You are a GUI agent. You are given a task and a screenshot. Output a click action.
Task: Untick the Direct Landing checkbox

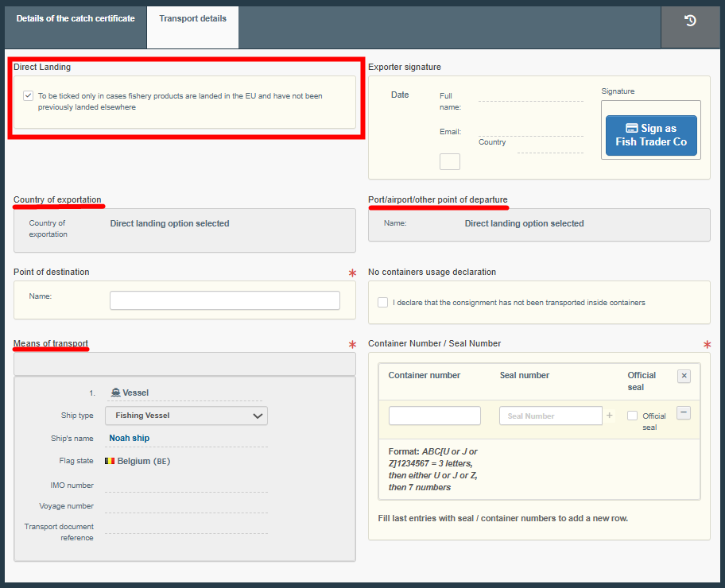(x=29, y=96)
